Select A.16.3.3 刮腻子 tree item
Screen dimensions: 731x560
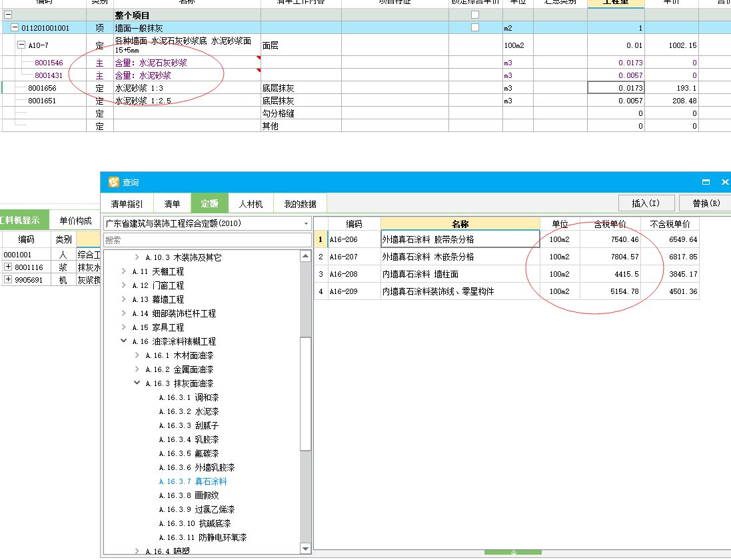point(189,425)
